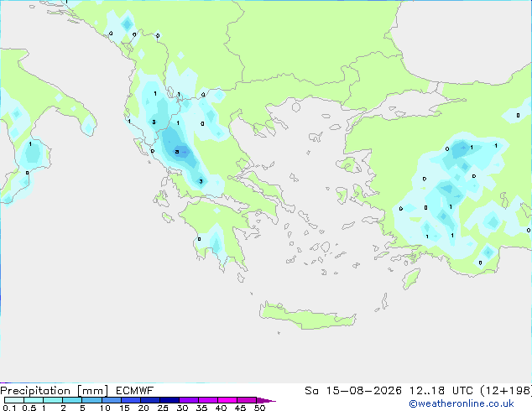Viewport: 532px width, 411px height.
Task: Click the "(12+198)" forecast offset text
Action: [x=506, y=391]
